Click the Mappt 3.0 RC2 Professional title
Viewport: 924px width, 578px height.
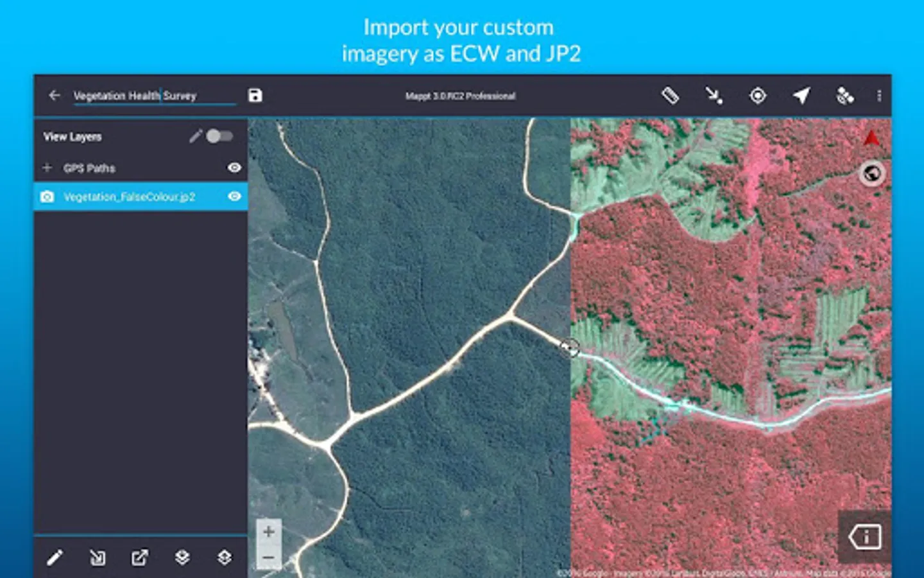[x=460, y=96]
